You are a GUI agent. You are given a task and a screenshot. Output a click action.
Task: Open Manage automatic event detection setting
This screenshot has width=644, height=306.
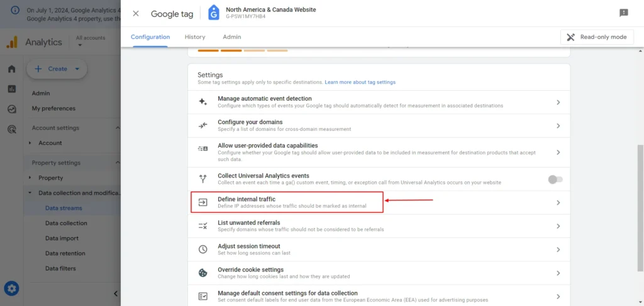(379, 103)
